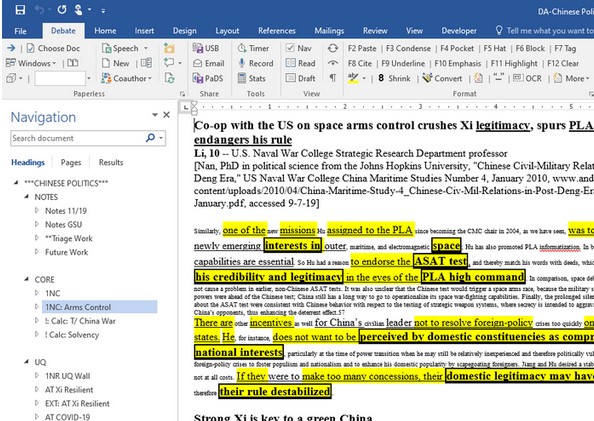This screenshot has height=421, width=594.
Task: Click Email in Share group
Action: click(x=209, y=63)
